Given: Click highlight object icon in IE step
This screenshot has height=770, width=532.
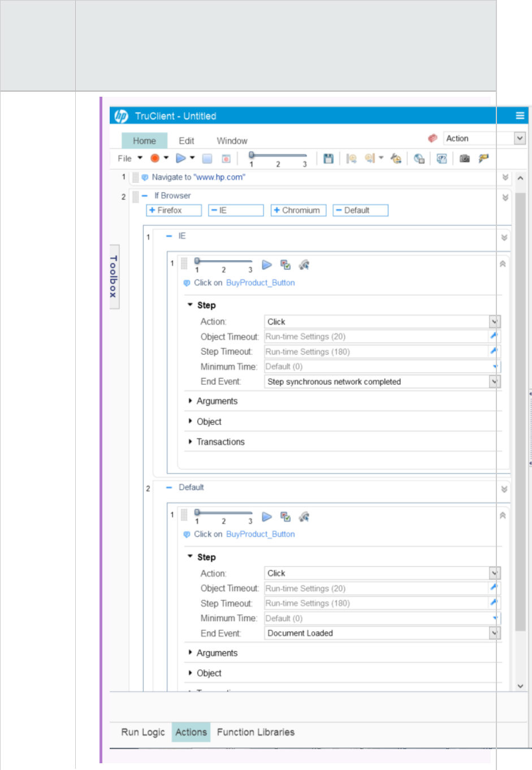Looking at the screenshot, I should [x=304, y=265].
